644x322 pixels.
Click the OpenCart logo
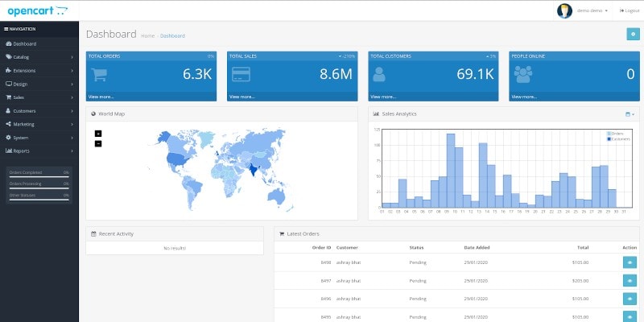coord(38,10)
